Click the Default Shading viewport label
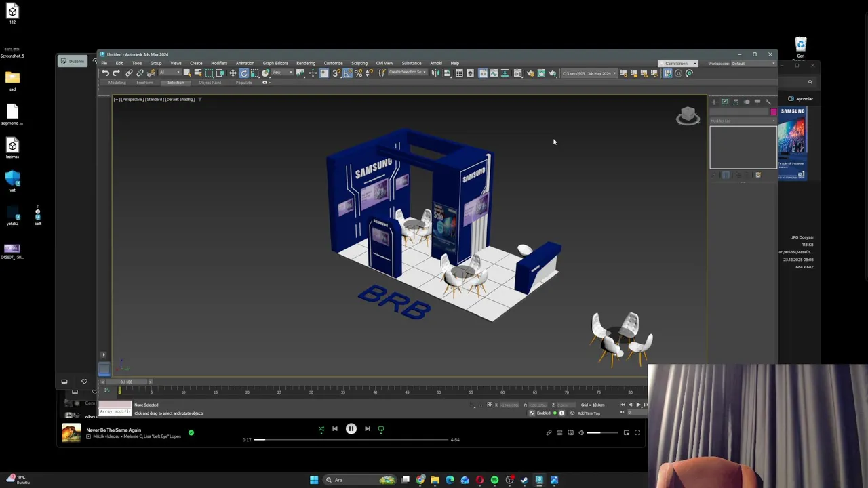Image resolution: width=868 pixels, height=488 pixels. [180, 100]
